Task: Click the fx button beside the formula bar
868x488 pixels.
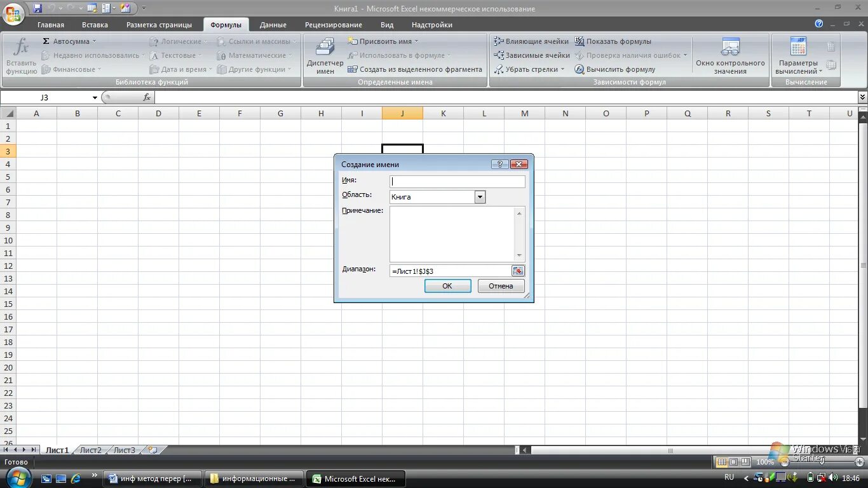Action: click(147, 97)
